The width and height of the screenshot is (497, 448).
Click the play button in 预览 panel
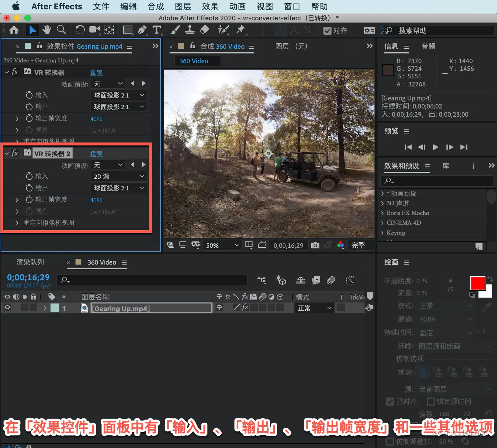tap(436, 147)
